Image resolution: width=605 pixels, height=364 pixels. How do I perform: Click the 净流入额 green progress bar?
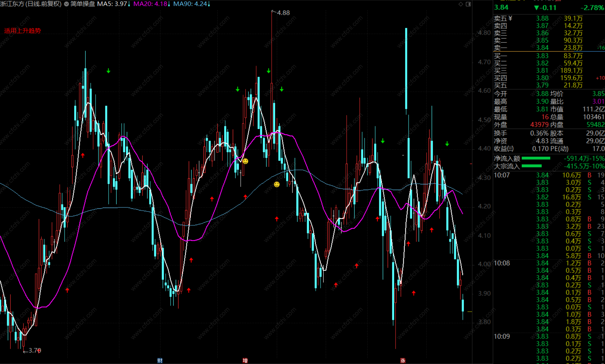[x=536, y=158]
